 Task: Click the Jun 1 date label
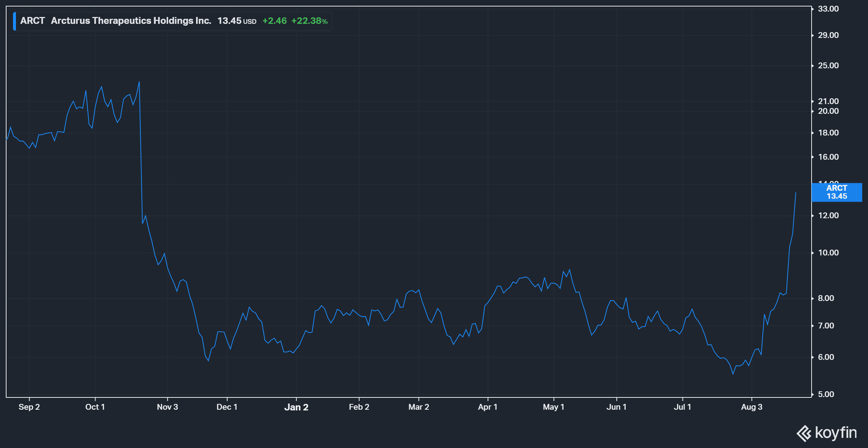point(617,407)
